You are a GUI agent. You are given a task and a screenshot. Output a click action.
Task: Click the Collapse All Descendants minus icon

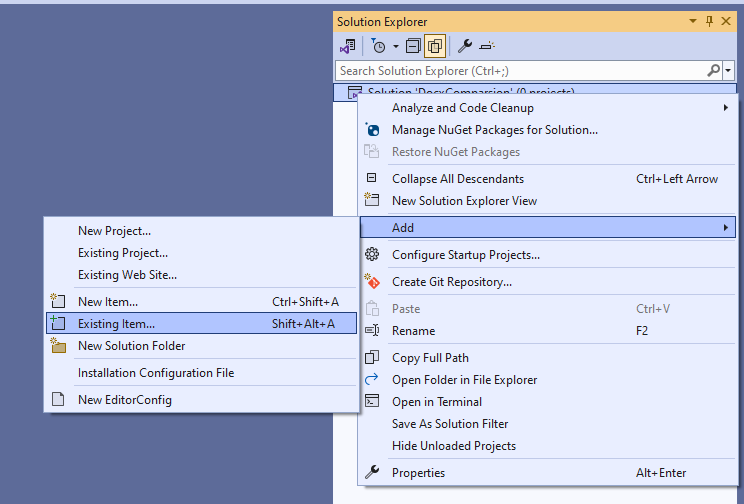coord(372,178)
